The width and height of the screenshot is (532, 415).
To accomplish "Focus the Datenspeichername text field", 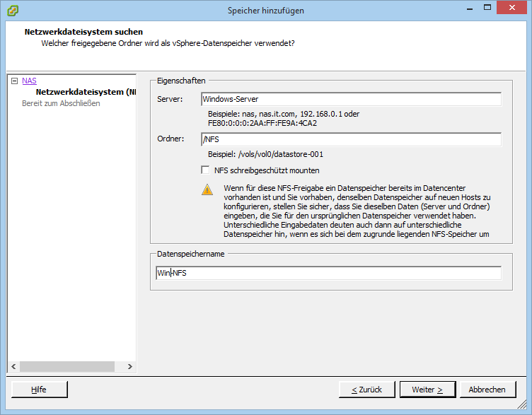I will [328, 273].
